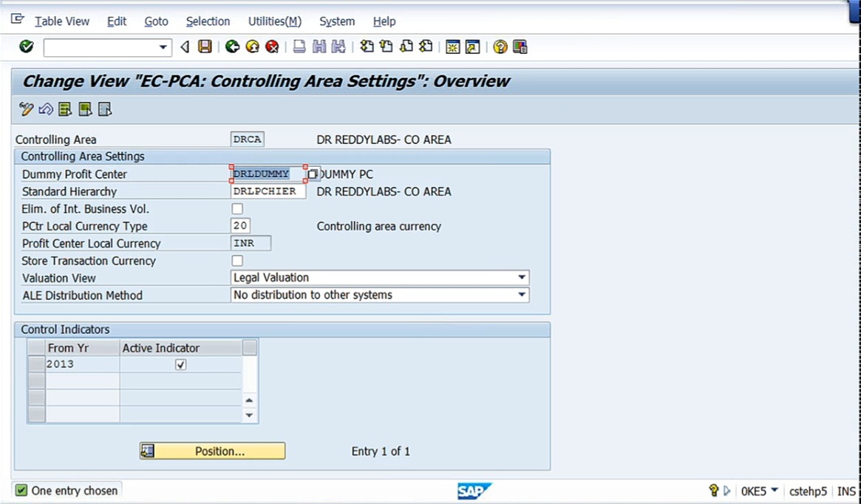
Task: Open the Selection menu
Action: point(208,21)
